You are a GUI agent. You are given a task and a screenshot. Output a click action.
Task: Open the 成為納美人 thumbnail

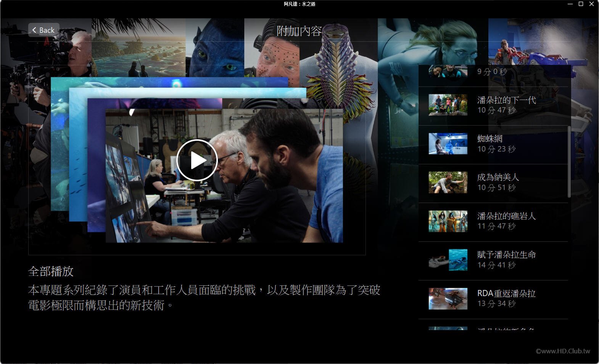click(448, 182)
